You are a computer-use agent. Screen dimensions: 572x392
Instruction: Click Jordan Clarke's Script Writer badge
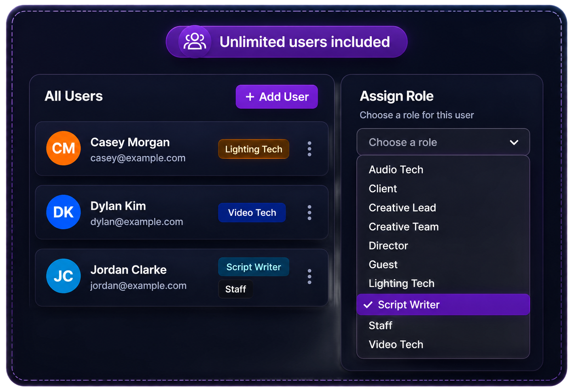(x=254, y=267)
